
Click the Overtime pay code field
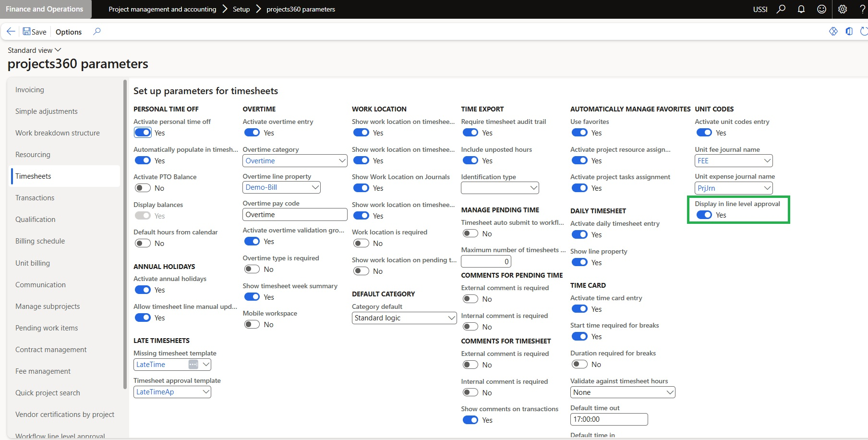pyautogui.click(x=294, y=215)
